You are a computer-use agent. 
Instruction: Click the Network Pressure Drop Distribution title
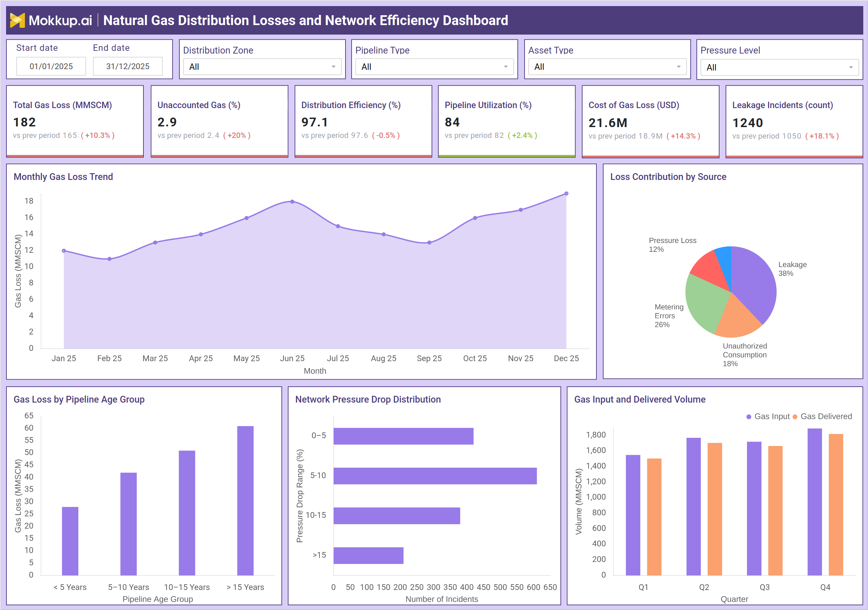click(x=368, y=399)
